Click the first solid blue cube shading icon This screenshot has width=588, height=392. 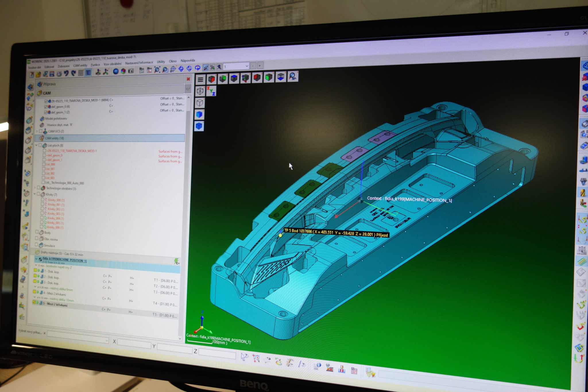pyautogui.click(x=200, y=115)
